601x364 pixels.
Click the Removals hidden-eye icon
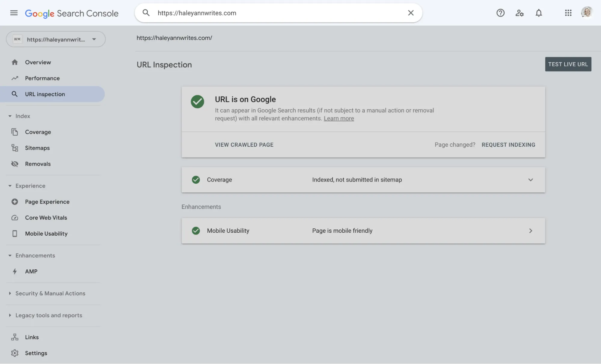pos(15,164)
